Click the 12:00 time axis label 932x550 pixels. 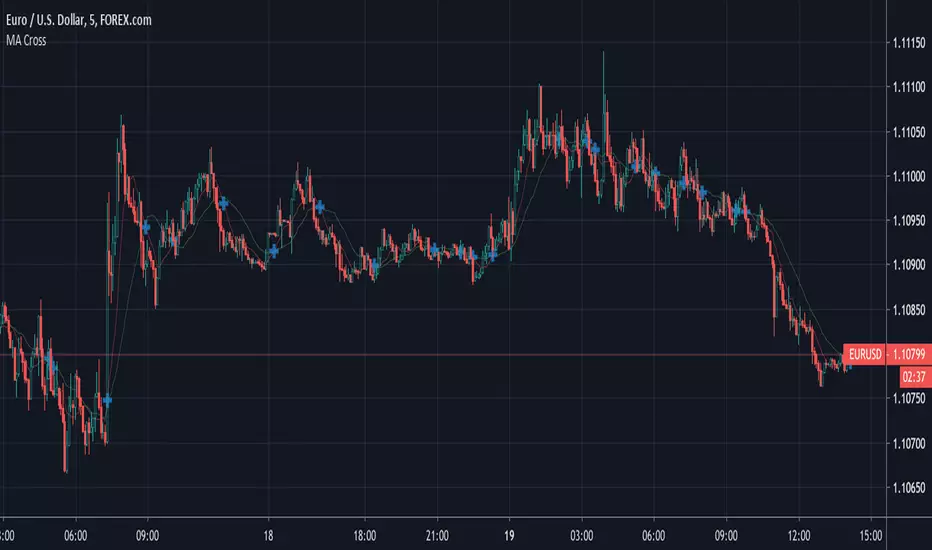click(x=798, y=536)
